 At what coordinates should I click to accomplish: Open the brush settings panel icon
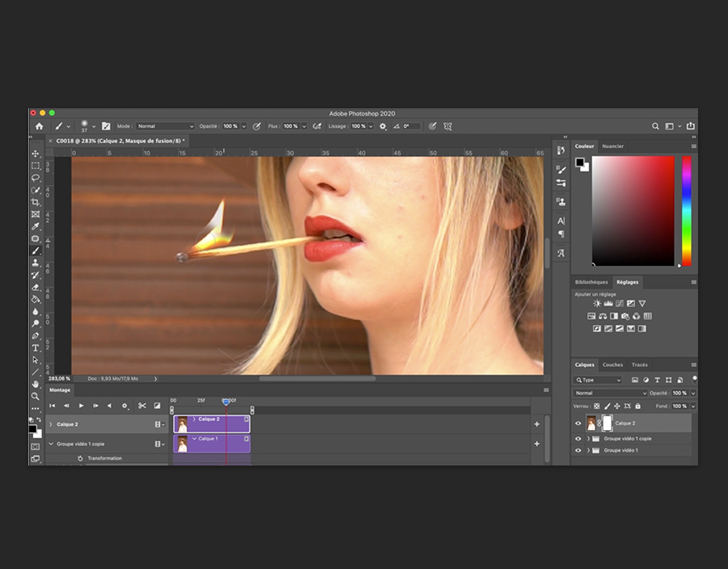(106, 126)
